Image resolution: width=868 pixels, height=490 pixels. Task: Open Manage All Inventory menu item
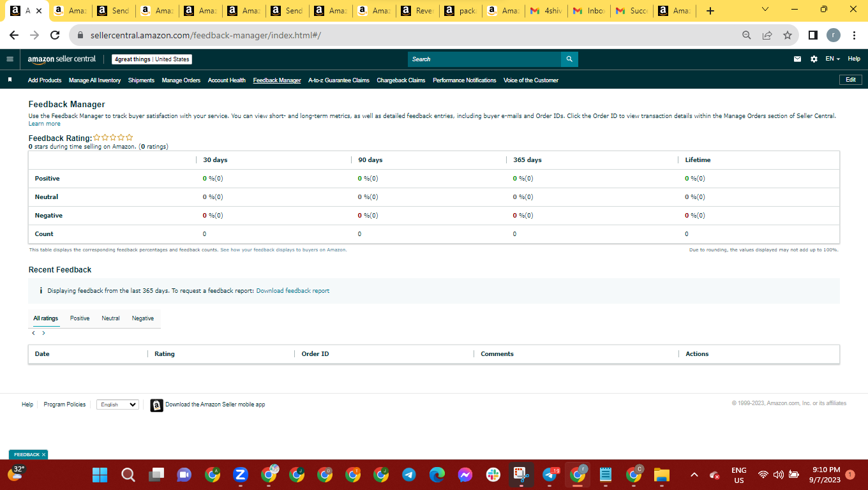tap(94, 80)
